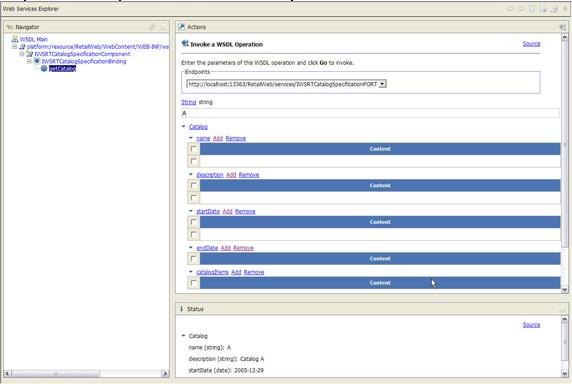Click the IWSRTCatalogSpecificationBinding binding icon
572x384 pixels.
point(37,61)
